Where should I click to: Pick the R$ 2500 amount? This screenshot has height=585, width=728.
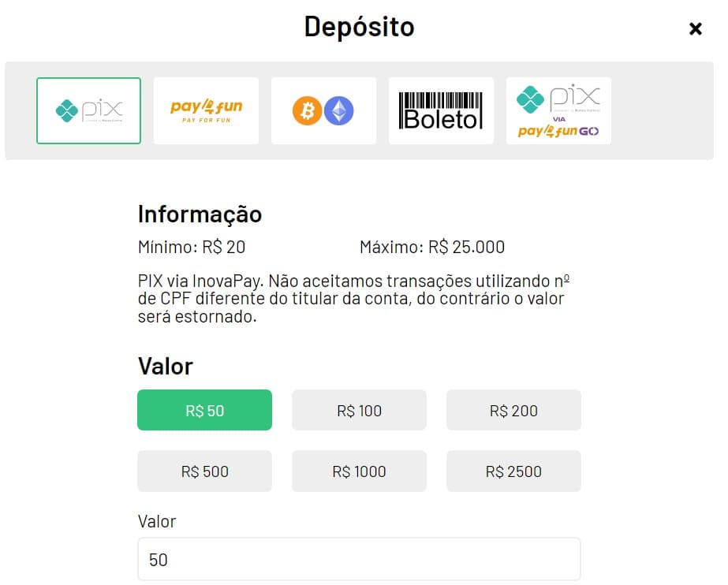pos(513,471)
